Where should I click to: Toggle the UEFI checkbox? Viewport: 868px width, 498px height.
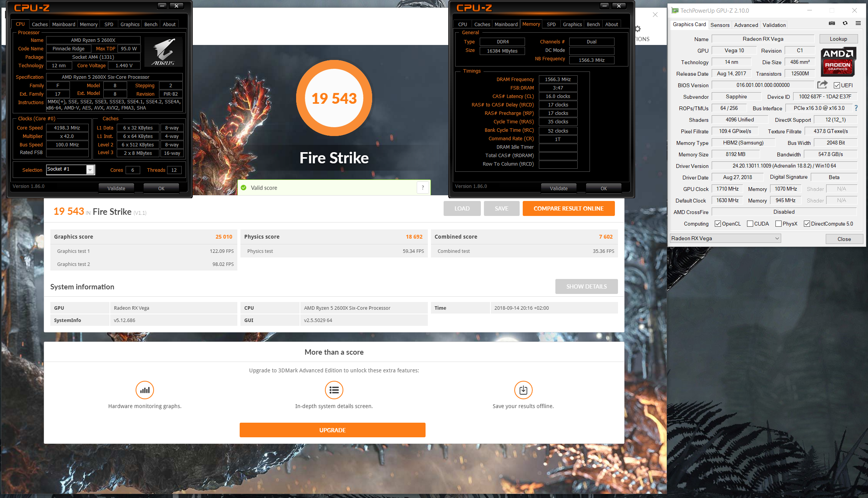click(x=837, y=85)
